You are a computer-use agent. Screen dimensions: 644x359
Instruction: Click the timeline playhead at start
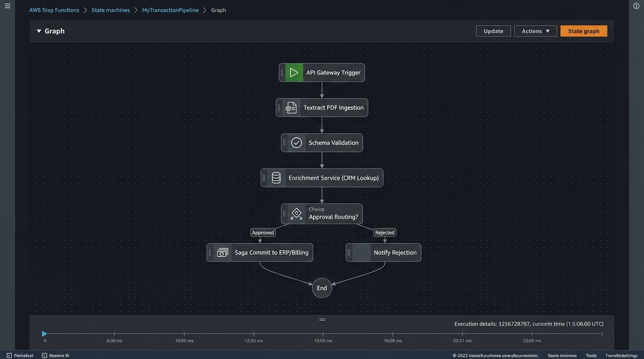click(44, 334)
